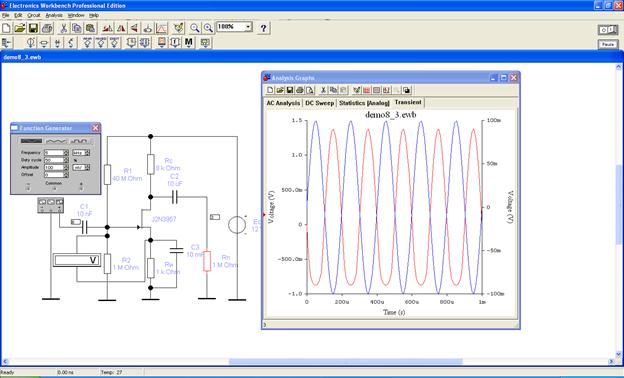The height and width of the screenshot is (378, 624).
Task: Rotate the selected component
Action: 107,28
